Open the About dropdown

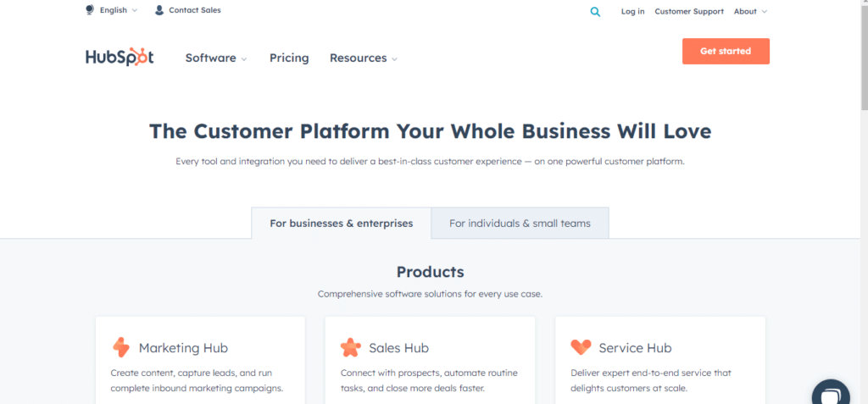tap(751, 11)
